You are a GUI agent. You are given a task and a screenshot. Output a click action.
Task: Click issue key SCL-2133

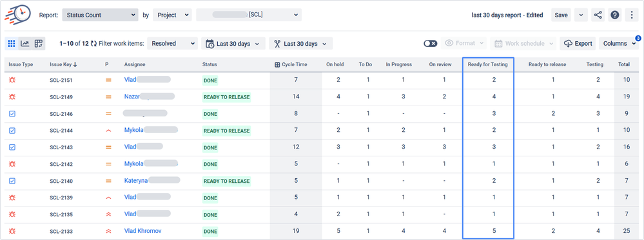pos(61,232)
